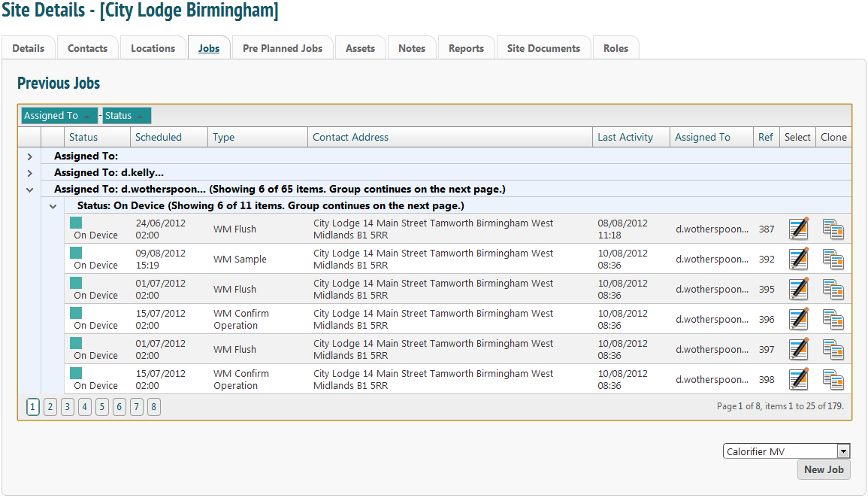Select the Jobs tab

[x=209, y=48]
